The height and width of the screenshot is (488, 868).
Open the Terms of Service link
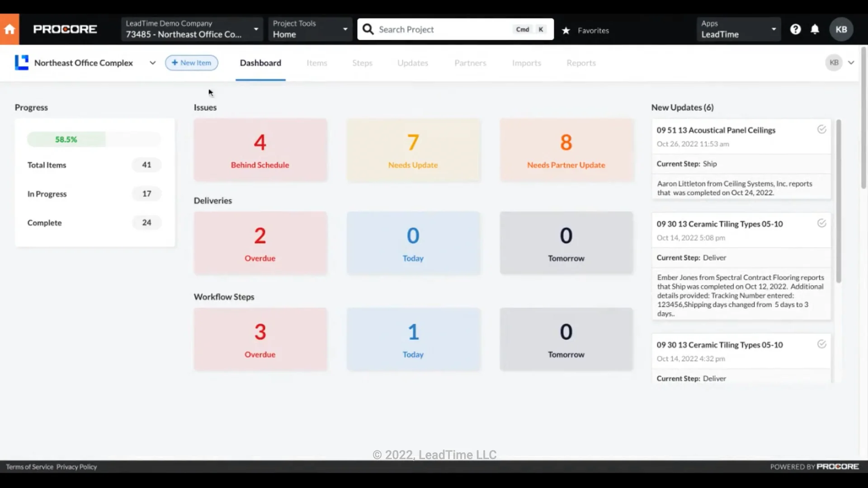(29, 467)
